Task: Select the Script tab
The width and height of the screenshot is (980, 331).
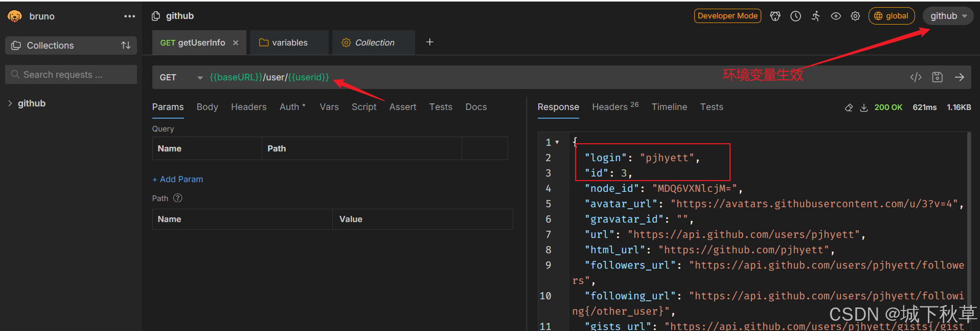Action: (x=364, y=107)
